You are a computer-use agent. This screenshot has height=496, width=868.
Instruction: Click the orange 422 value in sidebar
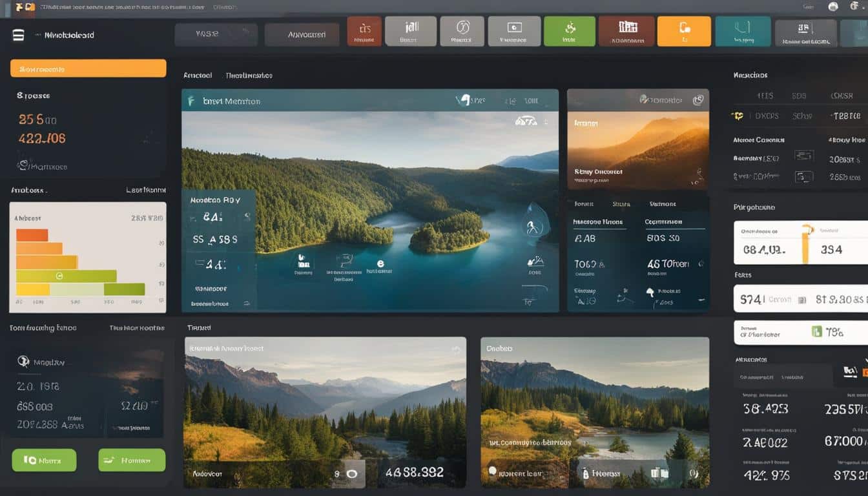coord(42,138)
